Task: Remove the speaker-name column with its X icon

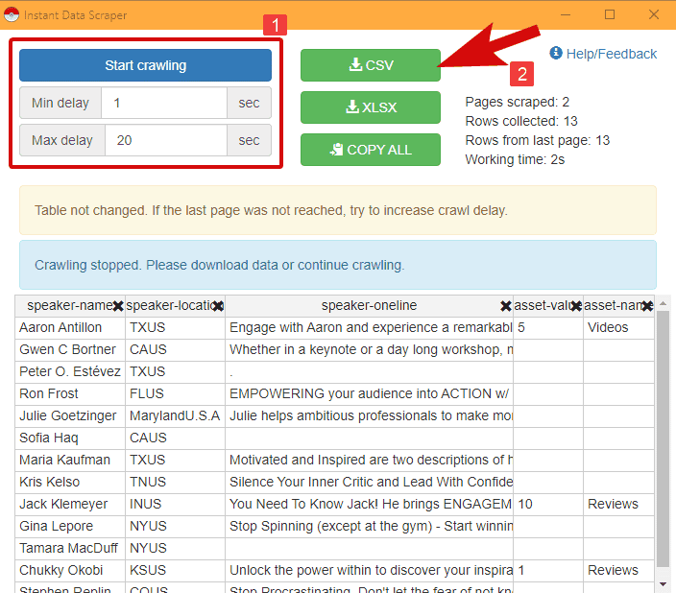Action: pos(118,306)
